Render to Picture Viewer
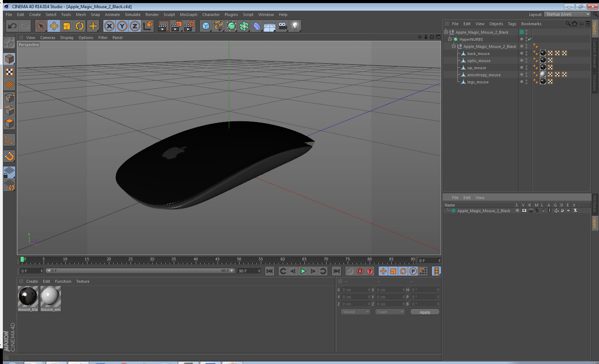 coord(176,26)
